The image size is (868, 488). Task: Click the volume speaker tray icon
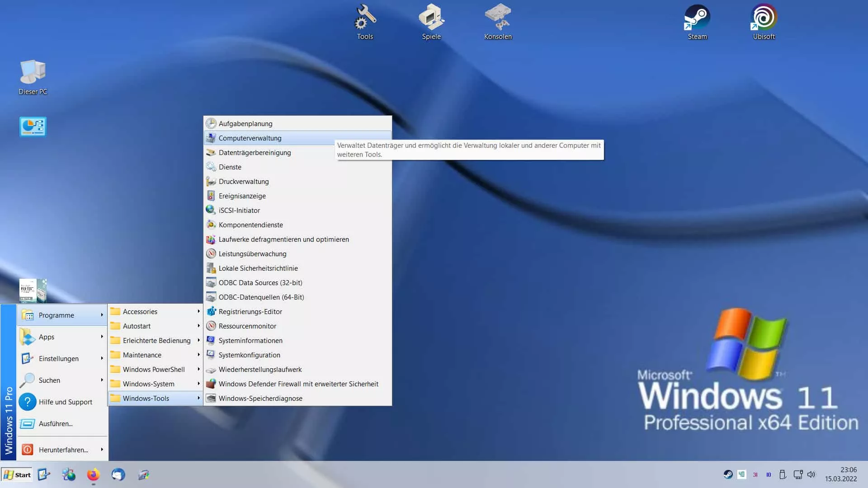[x=811, y=474]
